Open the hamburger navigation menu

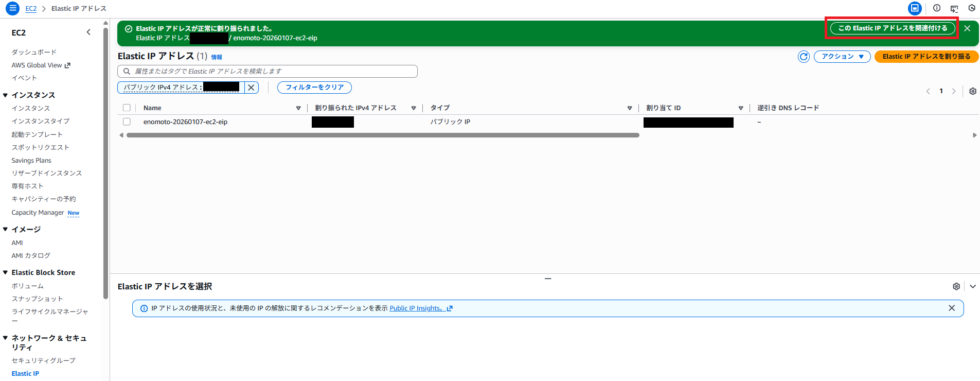12,8
